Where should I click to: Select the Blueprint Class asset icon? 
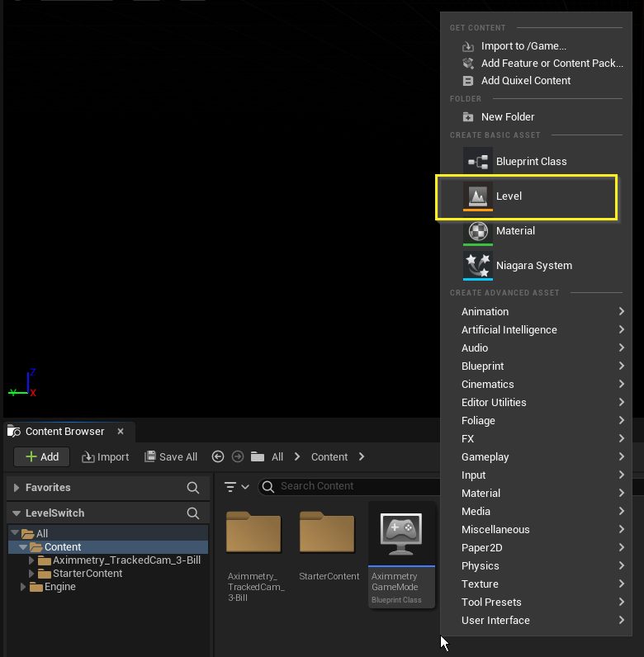478,161
